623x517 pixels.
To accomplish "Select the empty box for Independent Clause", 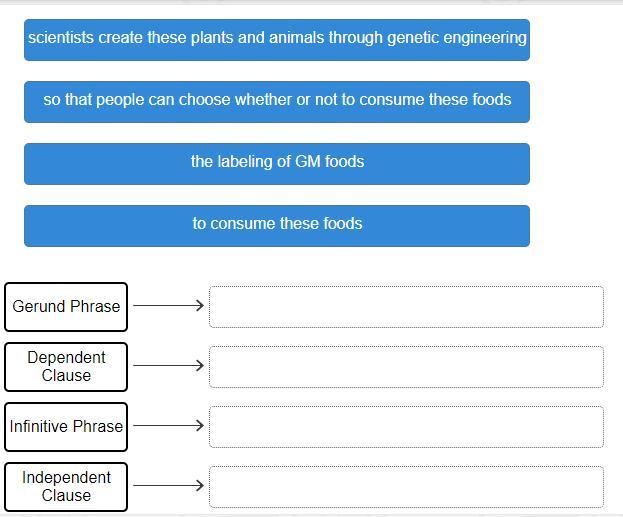I will pyautogui.click(x=406, y=487).
